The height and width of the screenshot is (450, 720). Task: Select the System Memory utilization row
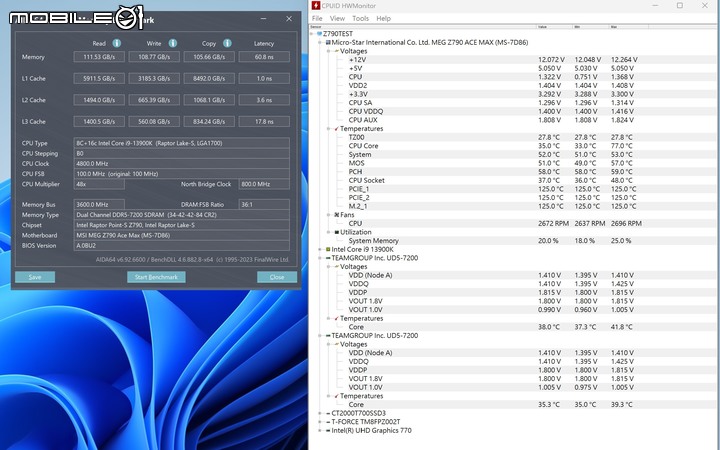(514, 241)
